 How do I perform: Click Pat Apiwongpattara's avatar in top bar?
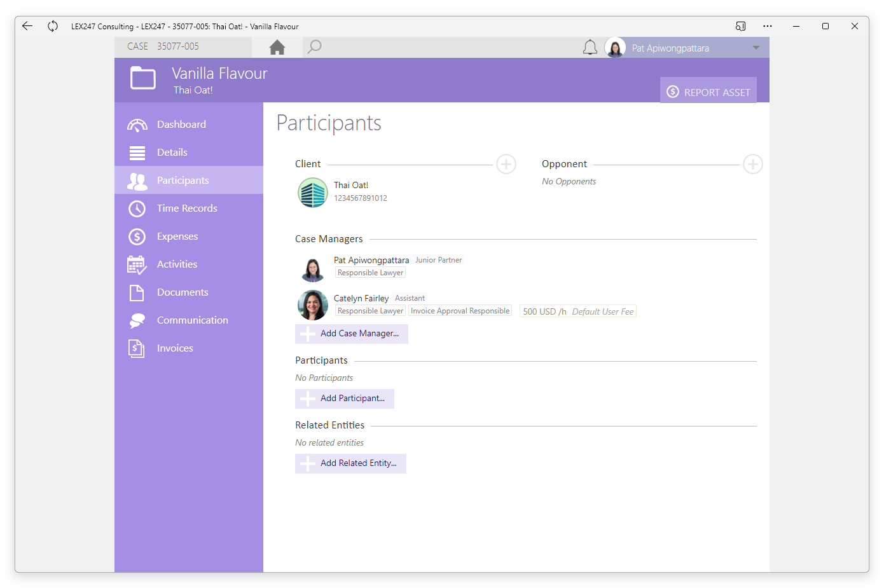coord(615,48)
